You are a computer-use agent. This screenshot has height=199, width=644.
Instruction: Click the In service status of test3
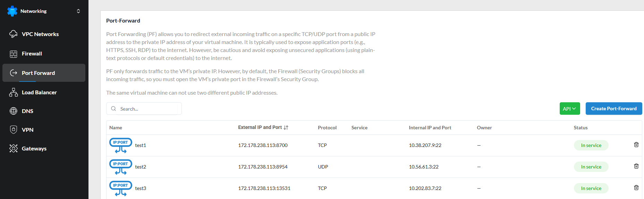[x=591, y=188]
